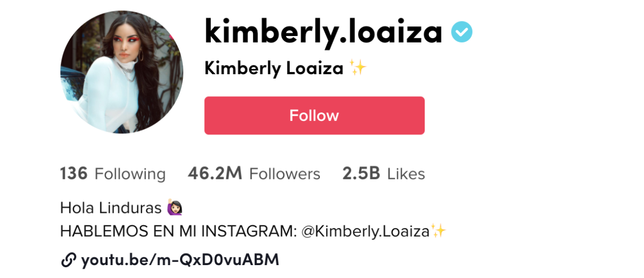Click the Kimberly Loaiza display name
Screen dimensions: 644x278
(x=274, y=69)
